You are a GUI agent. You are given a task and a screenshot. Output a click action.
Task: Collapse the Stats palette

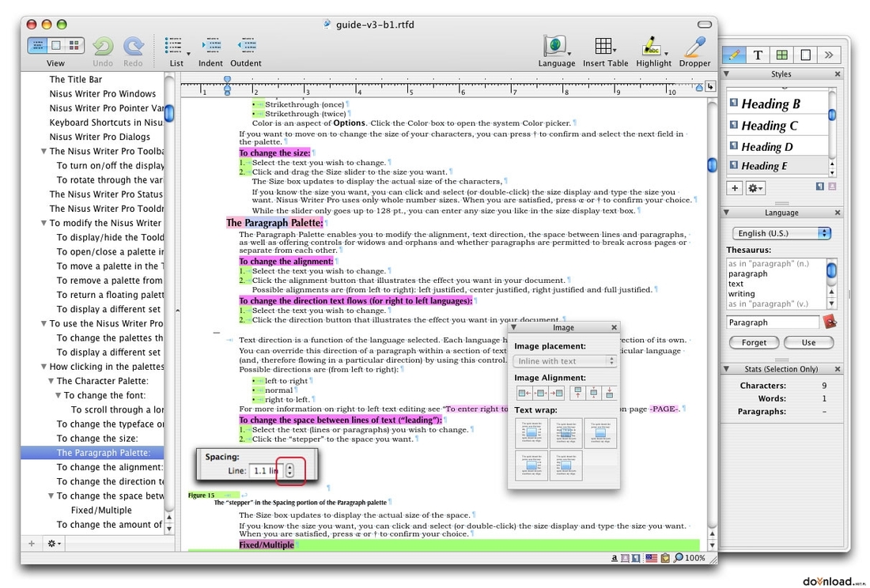[x=726, y=368]
